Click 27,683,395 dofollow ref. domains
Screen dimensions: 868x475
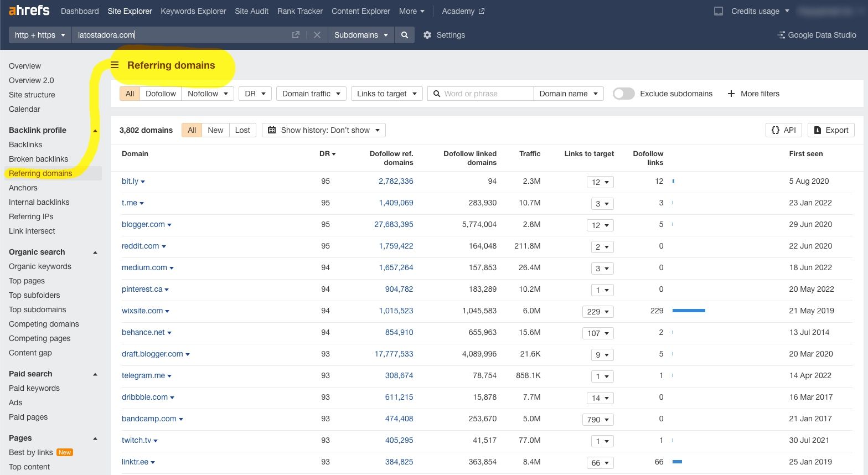click(x=394, y=224)
